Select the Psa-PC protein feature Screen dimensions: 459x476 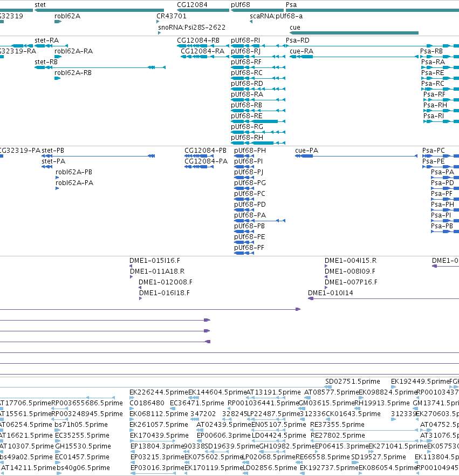[x=441, y=156]
